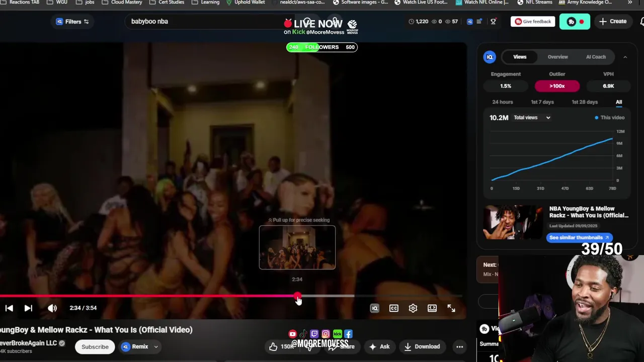This screenshot has height=362, width=644.
Task: Subscribe to the NeverBrokeAgain LLC channel
Action: click(x=95, y=346)
